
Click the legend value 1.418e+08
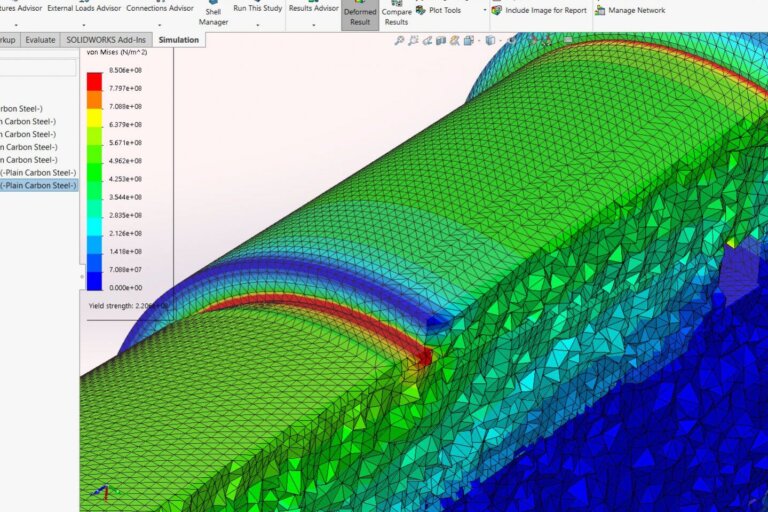point(125,251)
